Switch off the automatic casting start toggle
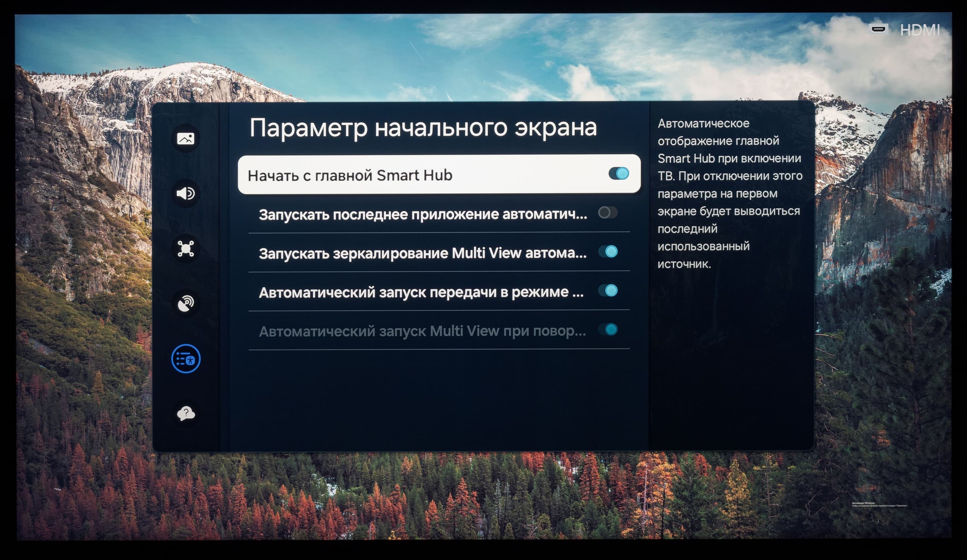The height and width of the screenshot is (560, 967). click(x=608, y=291)
